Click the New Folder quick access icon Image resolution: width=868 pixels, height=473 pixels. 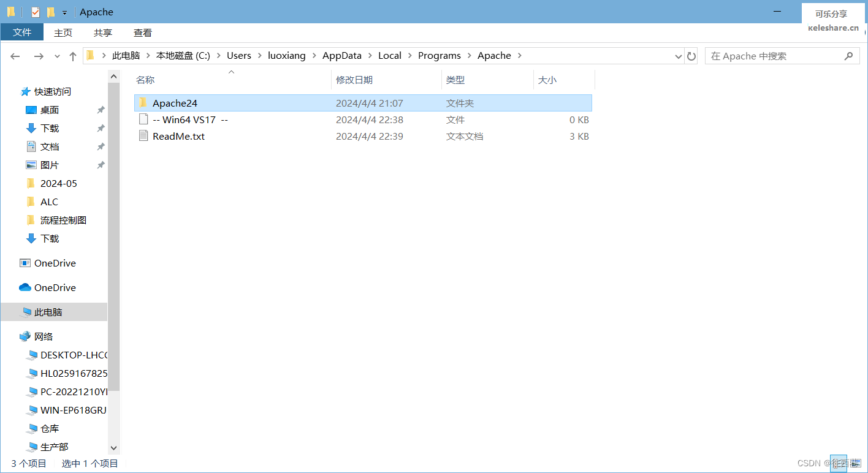coord(51,12)
